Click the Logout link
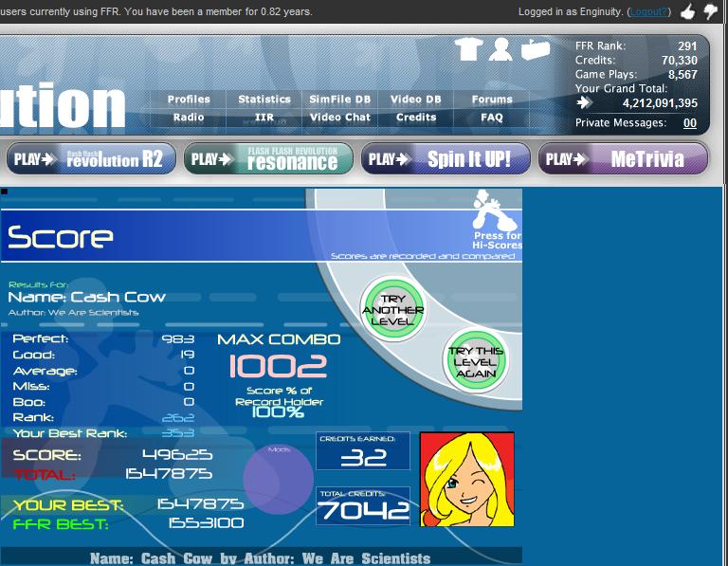This screenshot has width=728, height=566. point(648,11)
